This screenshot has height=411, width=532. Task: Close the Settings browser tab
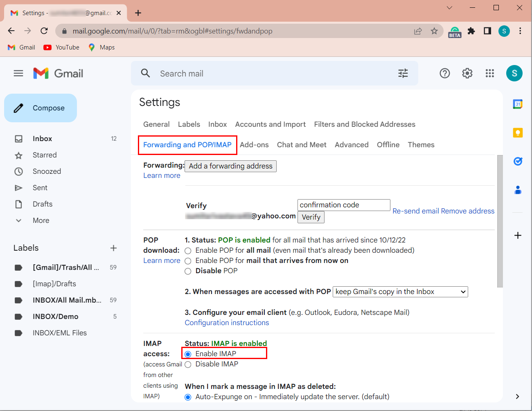[x=119, y=13]
